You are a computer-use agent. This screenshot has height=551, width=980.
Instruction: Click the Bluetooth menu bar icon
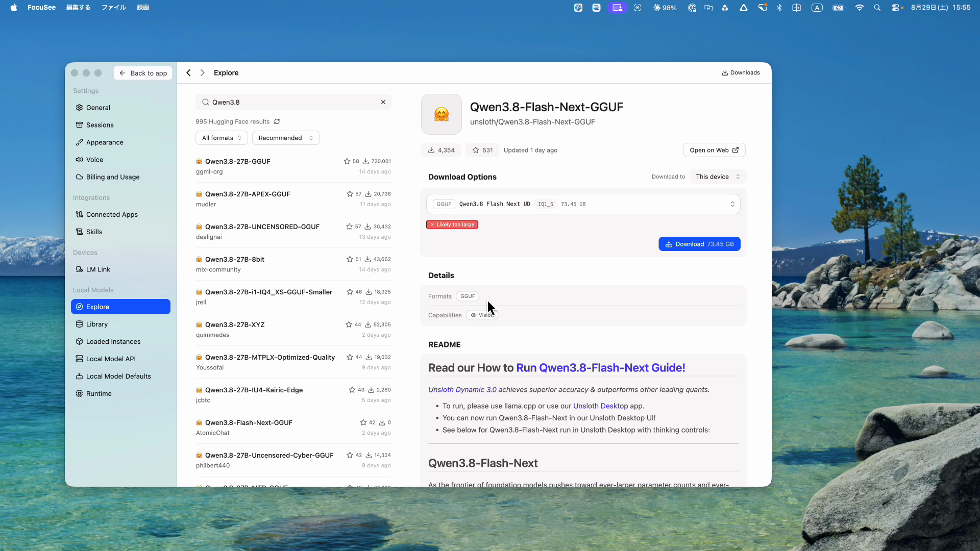tap(779, 8)
